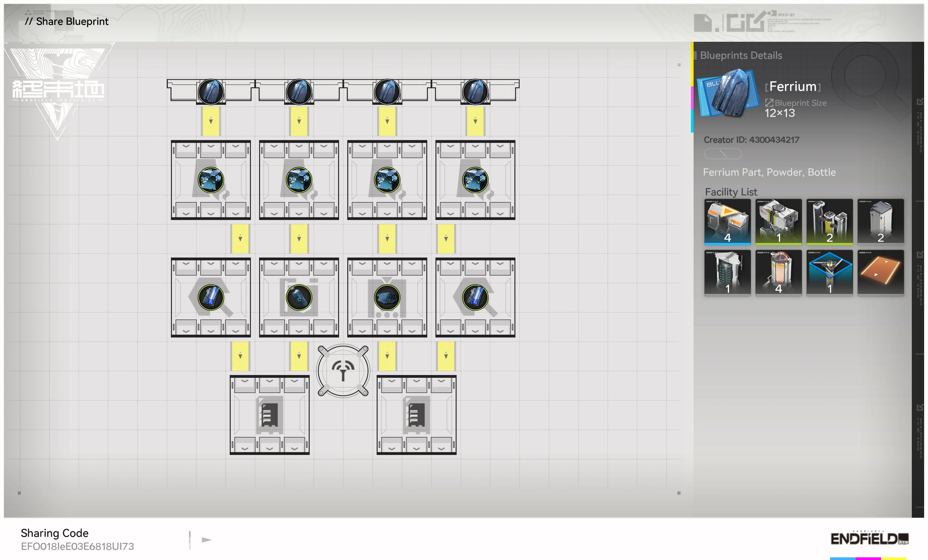Select the blue depot facility tile showing 4
928x560 pixels.
click(x=727, y=222)
